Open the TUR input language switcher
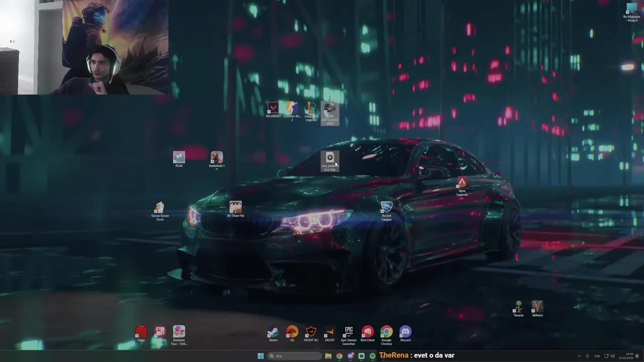Viewport: 644px width, 362px height. tap(597, 356)
